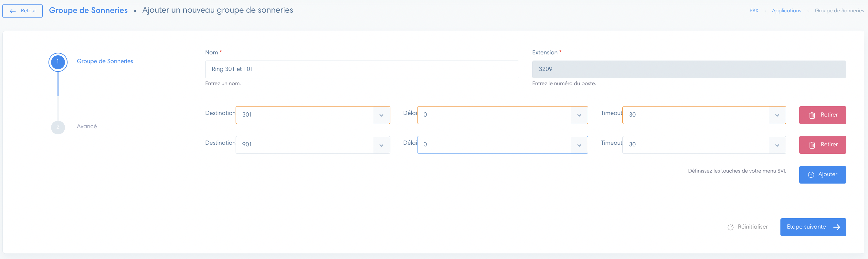868x259 pixels.
Task: Click trash icon in 301 row Retirer
Action: click(812, 115)
